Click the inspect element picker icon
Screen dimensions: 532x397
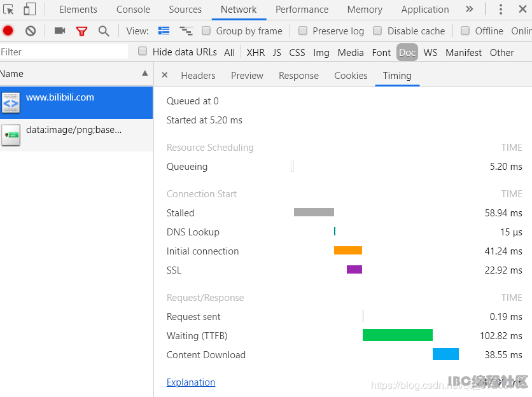[x=8, y=10]
